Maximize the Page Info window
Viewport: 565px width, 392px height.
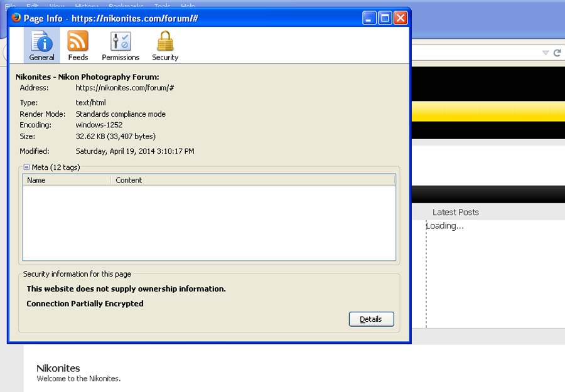(x=385, y=18)
